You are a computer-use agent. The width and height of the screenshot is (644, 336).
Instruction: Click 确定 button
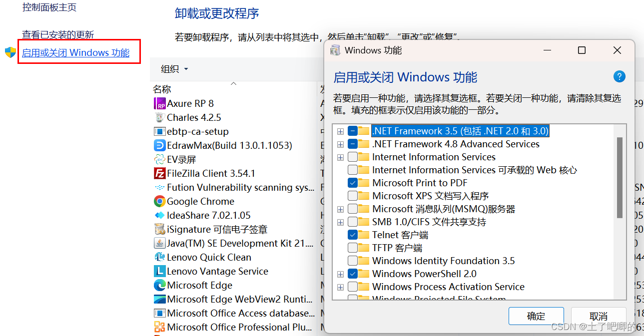[536, 316]
